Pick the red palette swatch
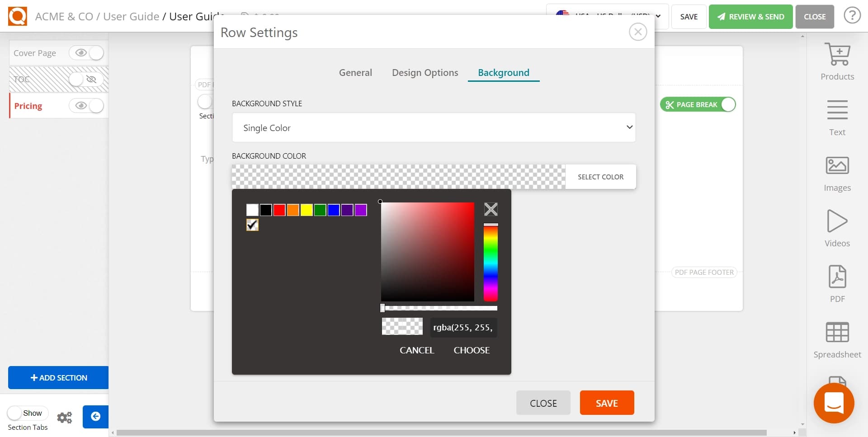 (279, 210)
